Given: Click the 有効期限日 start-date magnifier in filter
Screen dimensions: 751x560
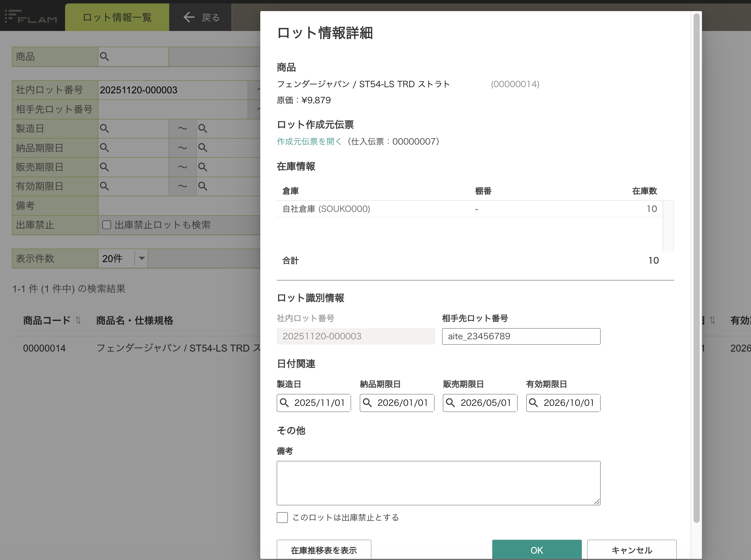Looking at the screenshot, I should pyautogui.click(x=104, y=186).
